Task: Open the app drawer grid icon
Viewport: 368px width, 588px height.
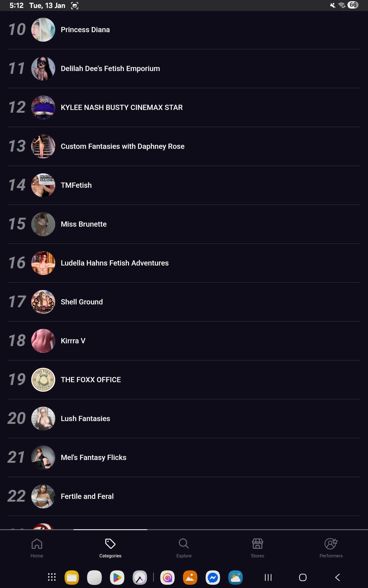Action: tap(52, 578)
